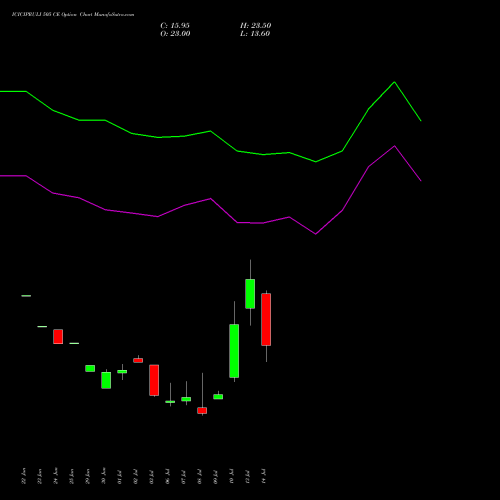
Task: Click the peak of the purple lower band line
Action: pyautogui.click(x=394, y=146)
